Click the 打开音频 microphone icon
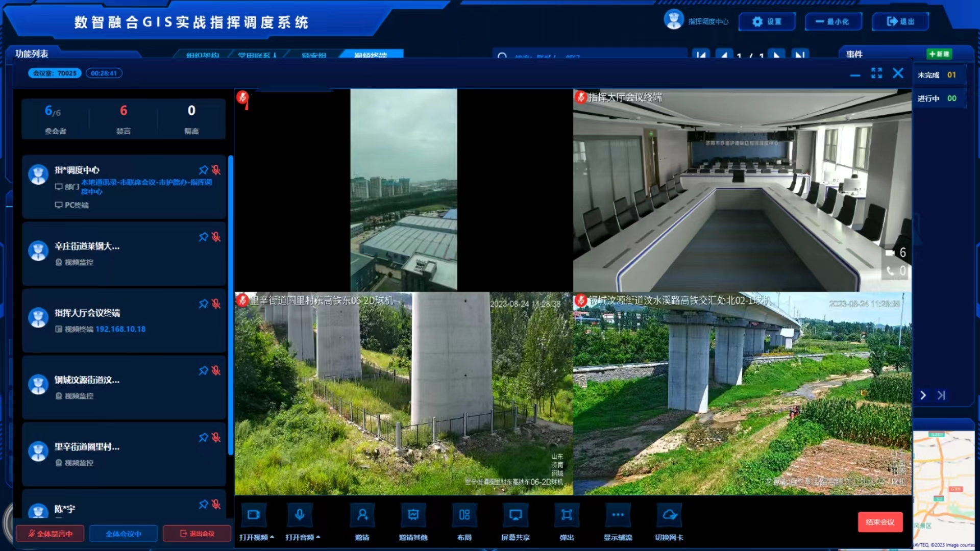Screen dimensions: 980x551 coord(300,515)
